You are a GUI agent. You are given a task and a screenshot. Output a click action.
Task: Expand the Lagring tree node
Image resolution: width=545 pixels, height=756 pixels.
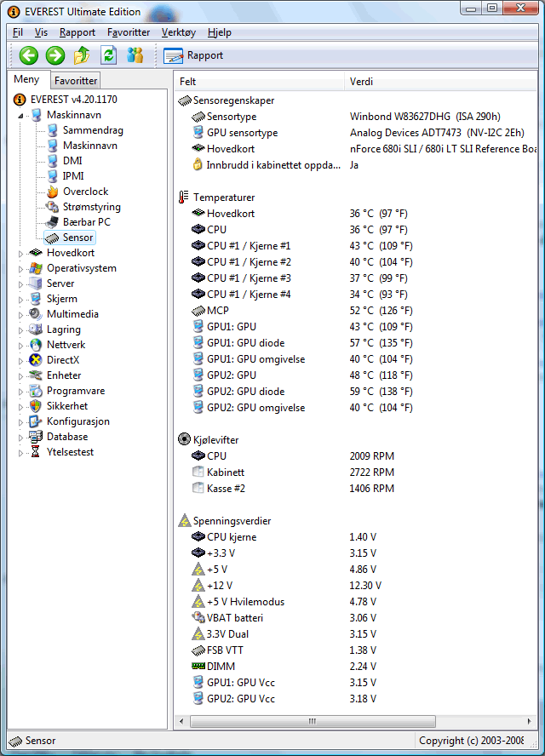point(20,330)
